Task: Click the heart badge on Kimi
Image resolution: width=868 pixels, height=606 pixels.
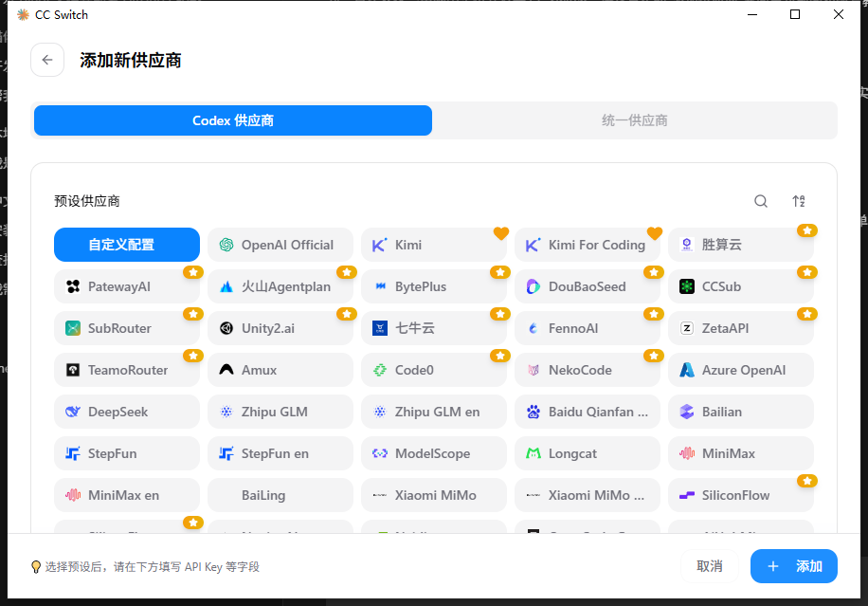Action: 501,233
